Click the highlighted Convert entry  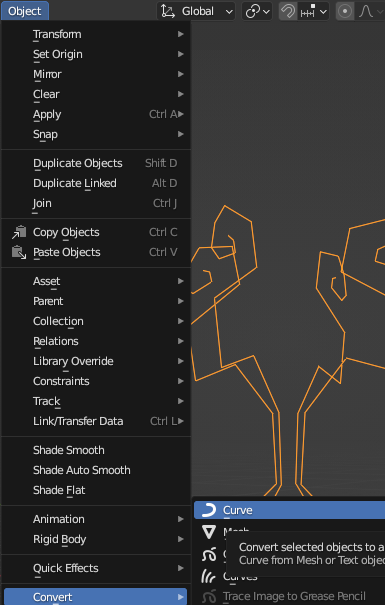click(x=95, y=597)
